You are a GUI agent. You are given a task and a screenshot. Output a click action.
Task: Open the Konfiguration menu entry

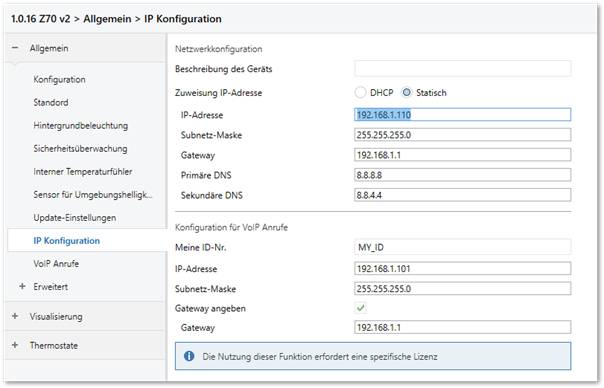coord(59,79)
